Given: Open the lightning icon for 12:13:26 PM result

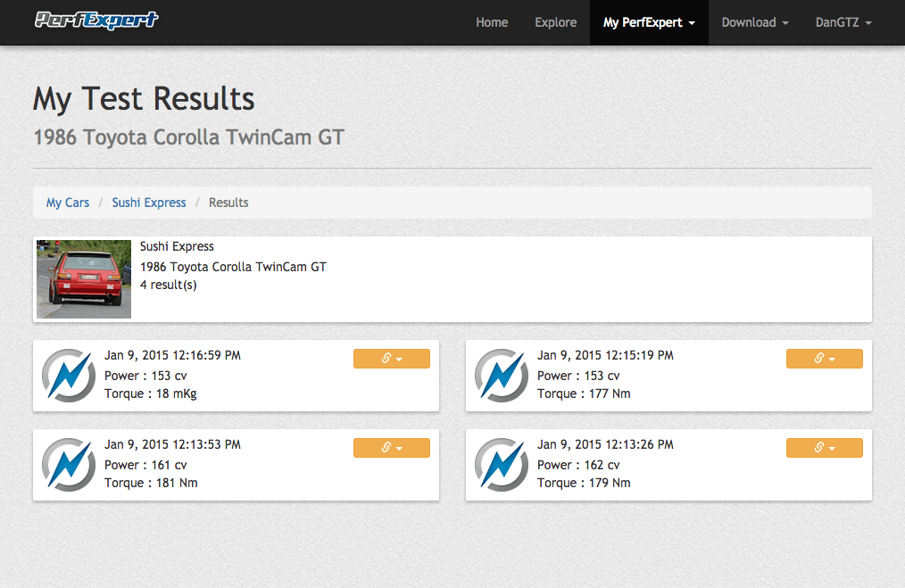Looking at the screenshot, I should [x=502, y=465].
